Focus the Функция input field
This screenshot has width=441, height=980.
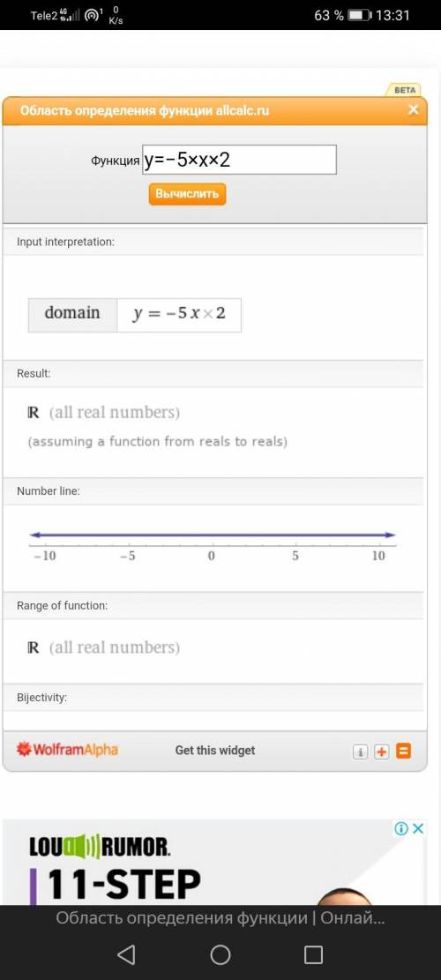point(239,160)
